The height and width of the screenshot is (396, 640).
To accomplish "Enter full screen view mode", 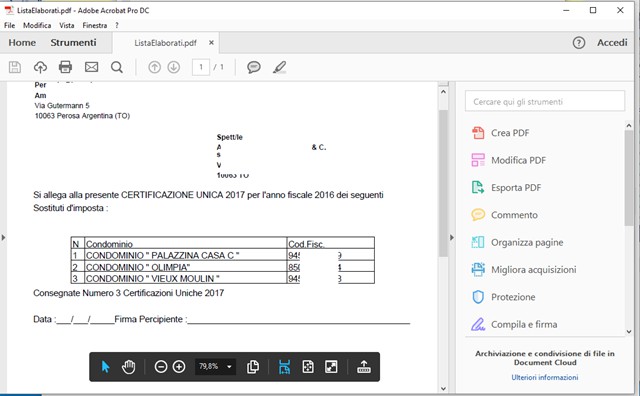I will point(331,367).
